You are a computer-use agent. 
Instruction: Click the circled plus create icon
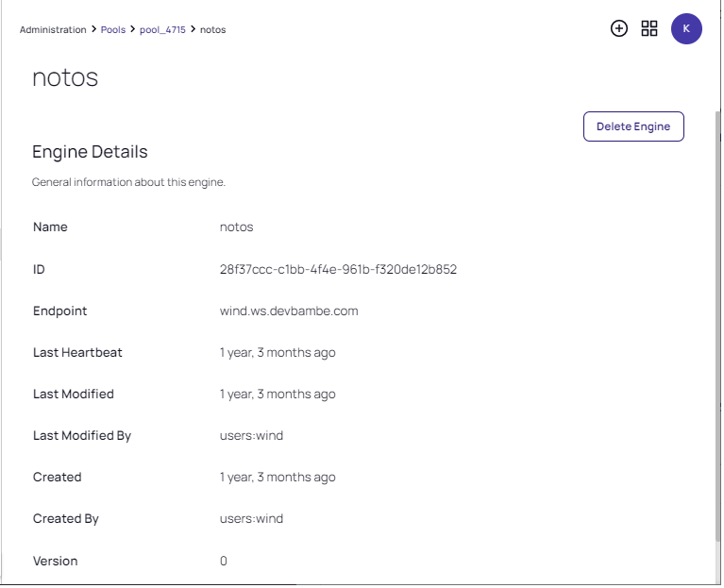tap(619, 28)
